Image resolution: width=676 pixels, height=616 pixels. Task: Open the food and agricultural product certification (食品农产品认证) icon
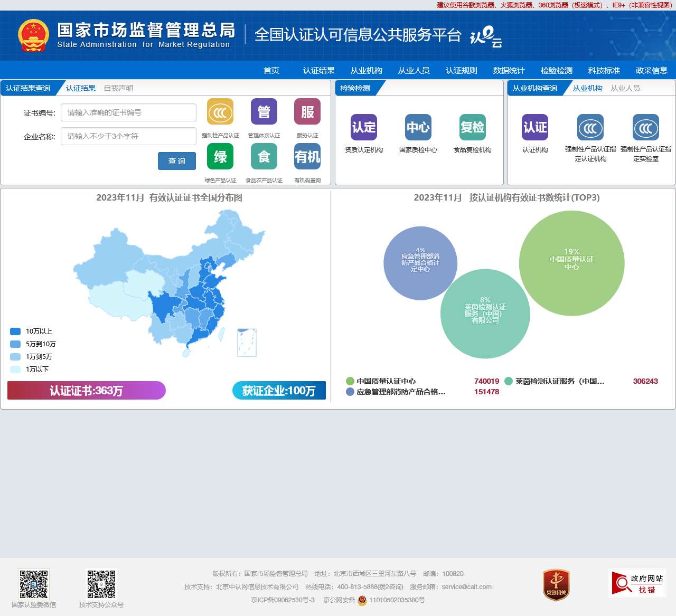pyautogui.click(x=264, y=157)
